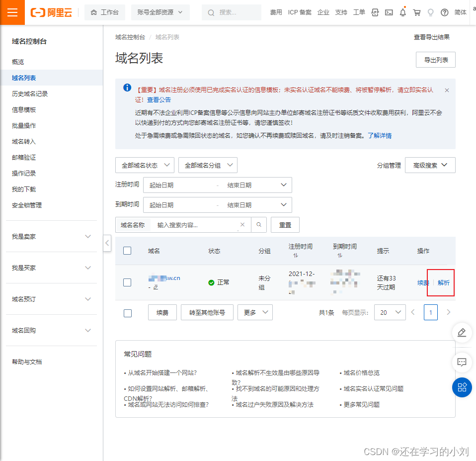
Task: Click the 重置 reset button
Action: click(285, 225)
